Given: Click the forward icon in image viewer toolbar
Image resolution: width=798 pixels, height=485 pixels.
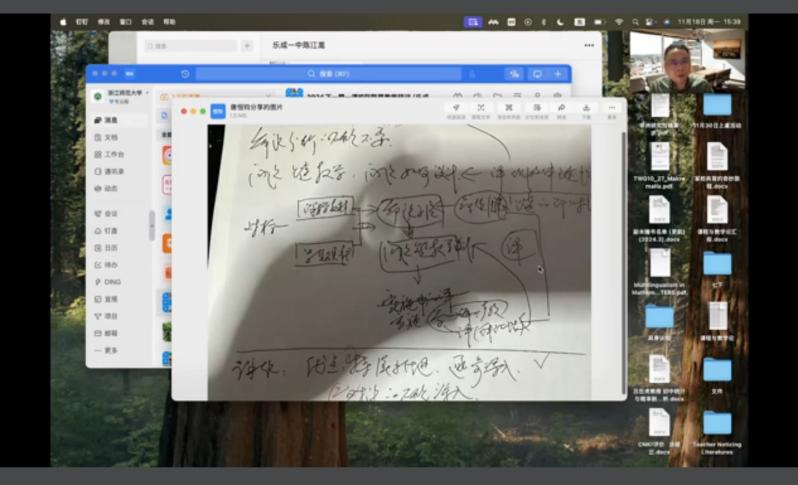Looking at the screenshot, I should [560, 109].
